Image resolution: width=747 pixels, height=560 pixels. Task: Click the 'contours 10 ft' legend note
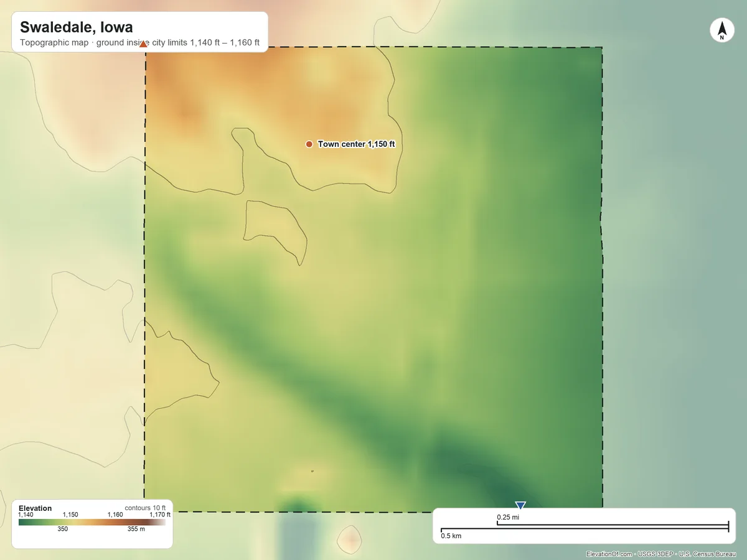pos(146,508)
